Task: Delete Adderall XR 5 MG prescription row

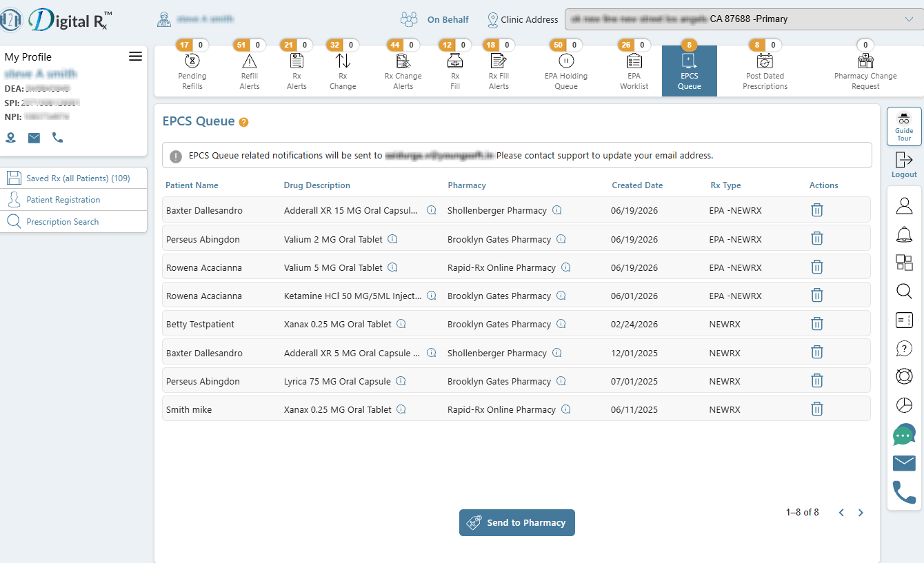Action: pyautogui.click(x=817, y=352)
